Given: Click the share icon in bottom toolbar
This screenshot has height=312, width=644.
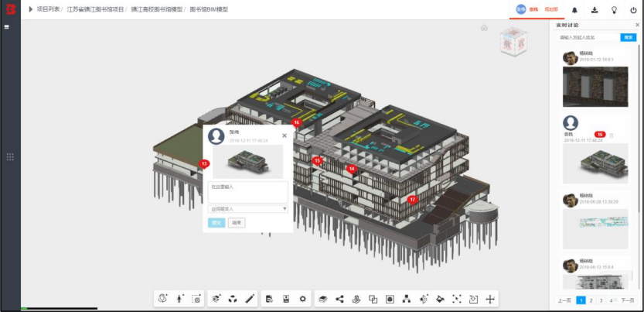Looking at the screenshot, I should pyautogui.click(x=339, y=299).
